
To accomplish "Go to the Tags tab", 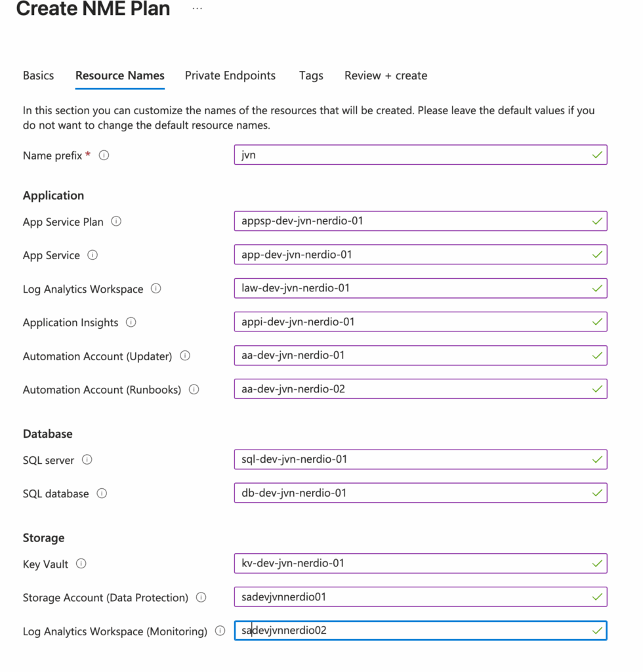I will point(311,75).
